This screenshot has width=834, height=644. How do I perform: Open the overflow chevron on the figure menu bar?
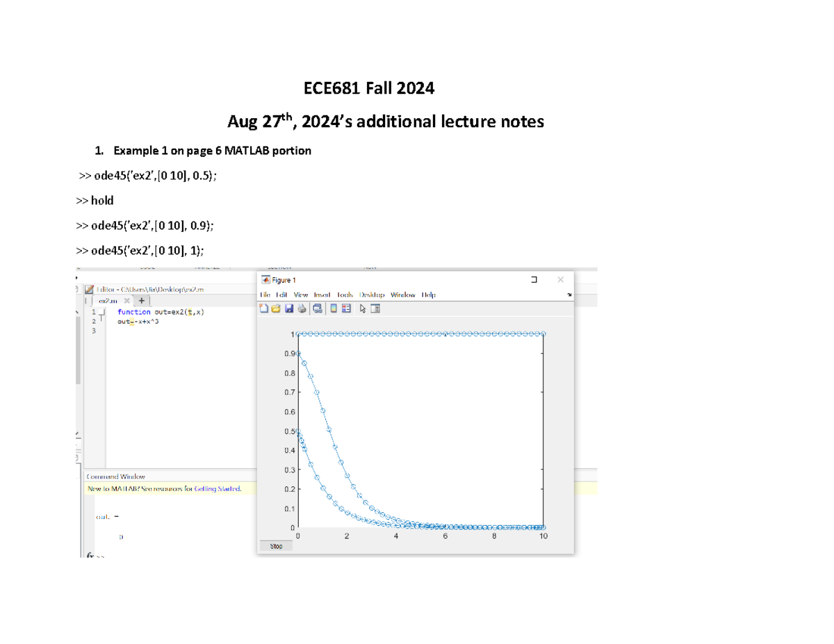click(x=571, y=295)
